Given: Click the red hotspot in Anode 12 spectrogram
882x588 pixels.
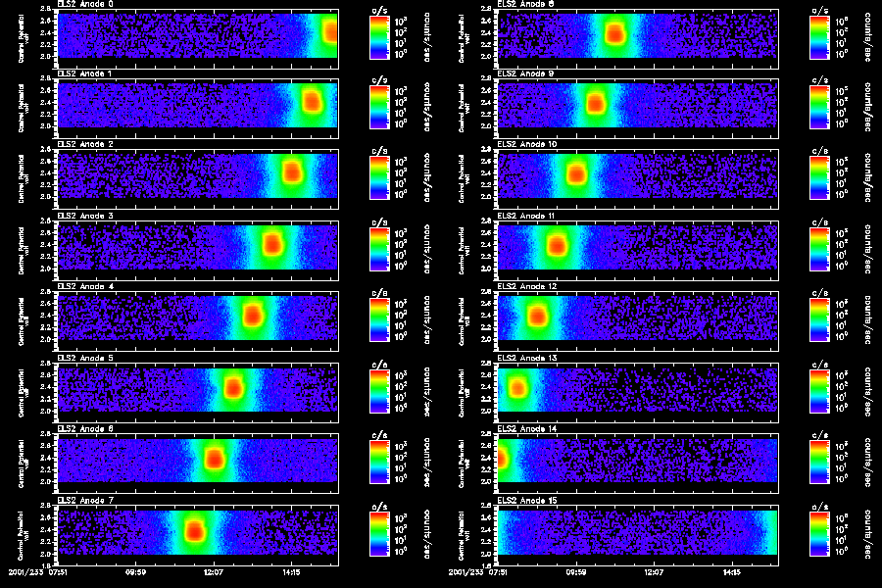Looking at the screenshot, I should coord(538,317).
